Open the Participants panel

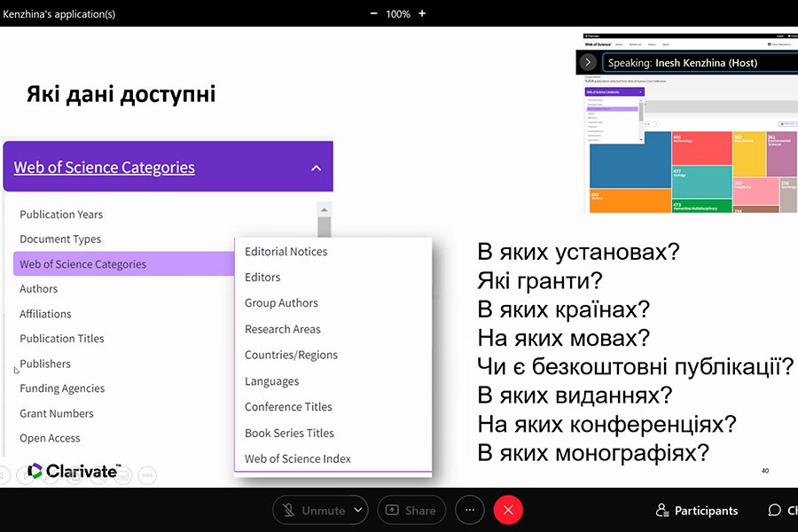[697, 510]
